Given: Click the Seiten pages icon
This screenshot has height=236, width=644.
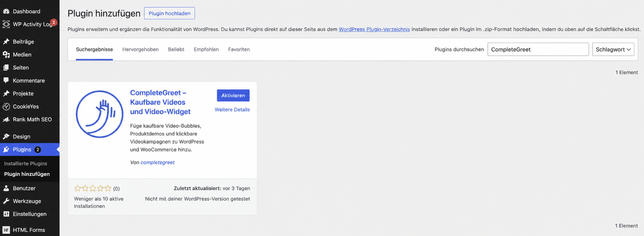Looking at the screenshot, I should tap(6, 68).
